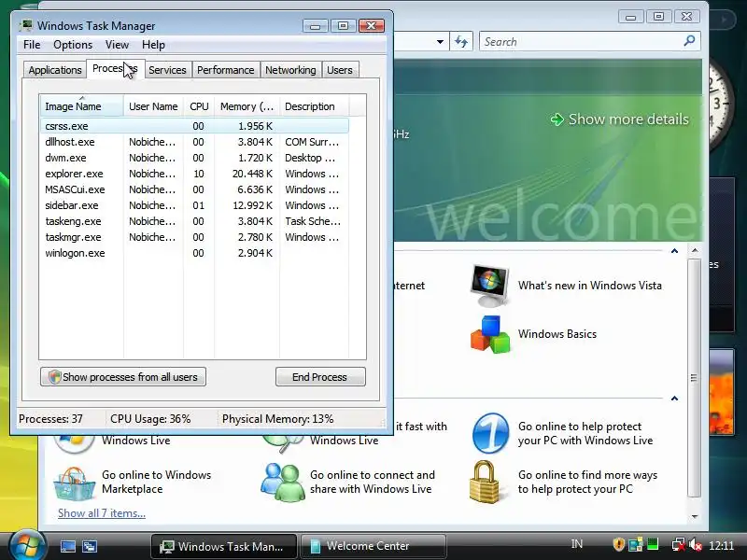
Task: Open the address bar history dropdown arrow
Action: pyautogui.click(x=440, y=42)
